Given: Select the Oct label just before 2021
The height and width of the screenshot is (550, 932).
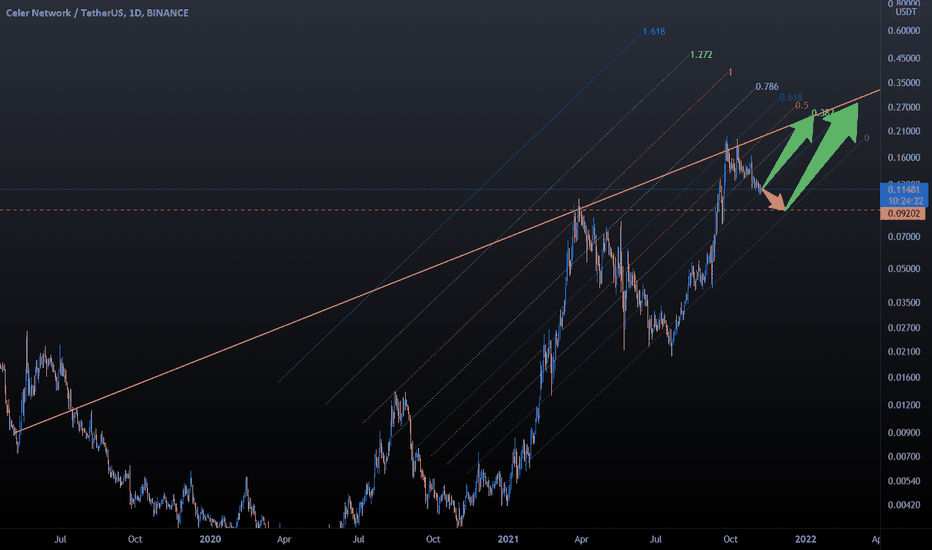Looking at the screenshot, I should pos(433,539).
